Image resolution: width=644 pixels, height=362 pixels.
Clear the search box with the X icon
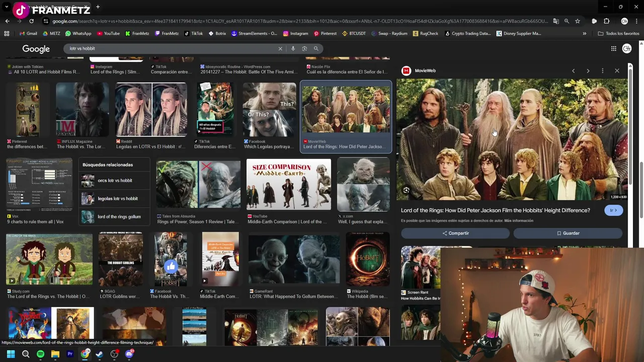280,49
